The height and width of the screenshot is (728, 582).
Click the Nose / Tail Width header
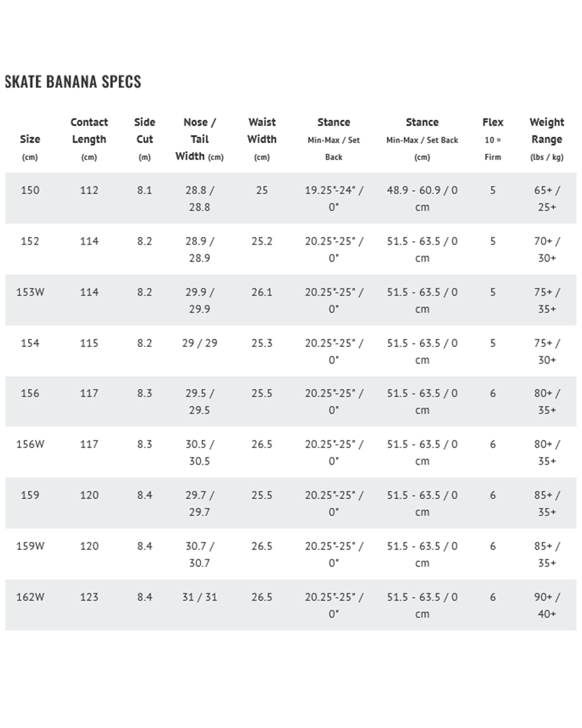[x=199, y=139]
